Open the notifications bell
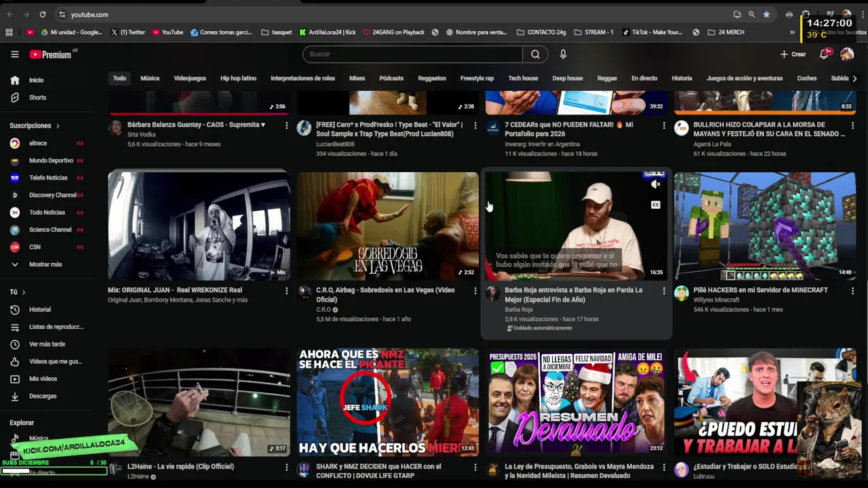868x488 pixels. tap(824, 54)
